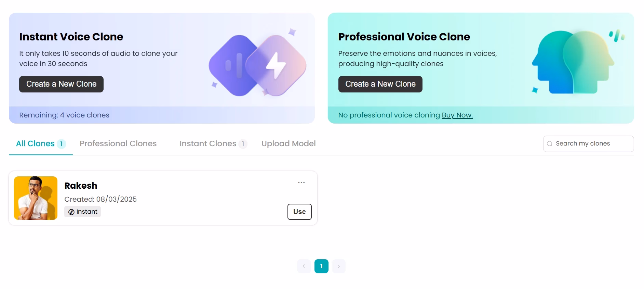Create a new Instant Voice Clone

click(x=61, y=84)
